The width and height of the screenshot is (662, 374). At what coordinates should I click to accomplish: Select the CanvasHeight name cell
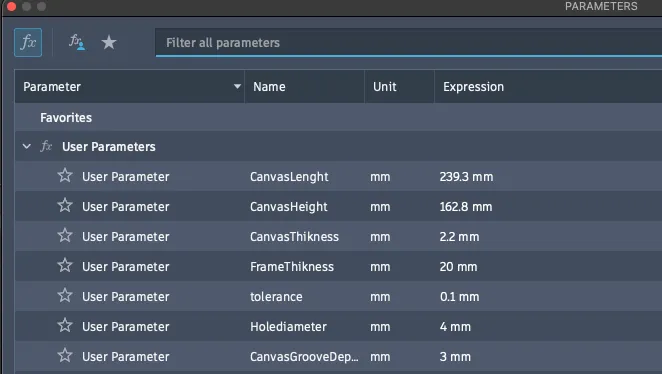289,206
